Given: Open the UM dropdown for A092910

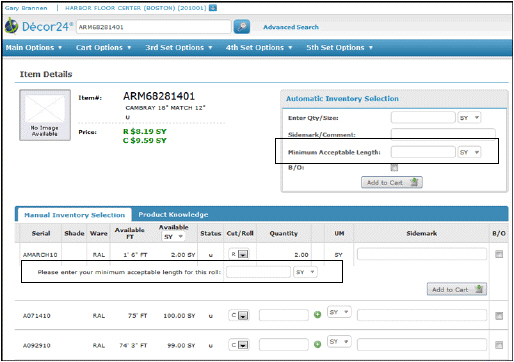Looking at the screenshot, I should click(339, 342).
